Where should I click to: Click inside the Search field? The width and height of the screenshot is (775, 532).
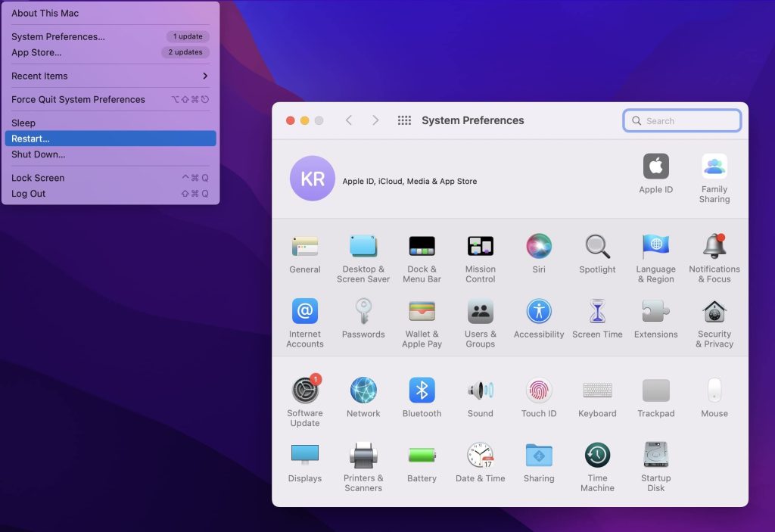coord(681,120)
